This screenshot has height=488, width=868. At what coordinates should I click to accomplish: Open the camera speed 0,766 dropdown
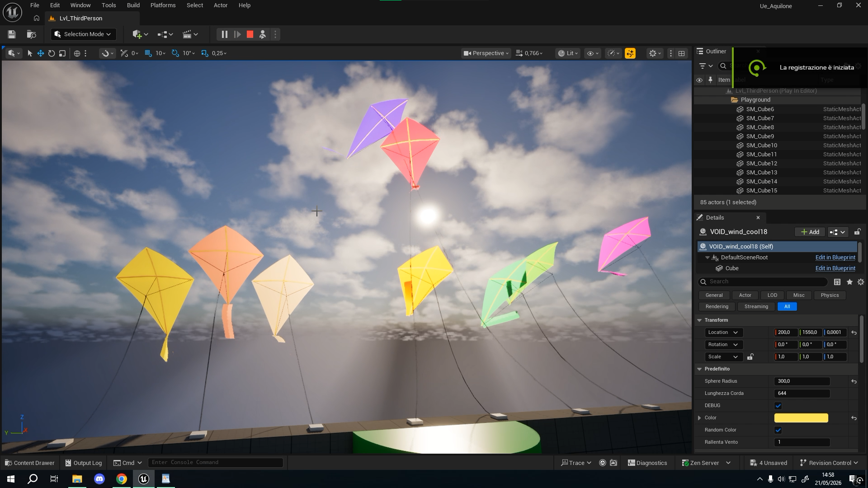(529, 53)
